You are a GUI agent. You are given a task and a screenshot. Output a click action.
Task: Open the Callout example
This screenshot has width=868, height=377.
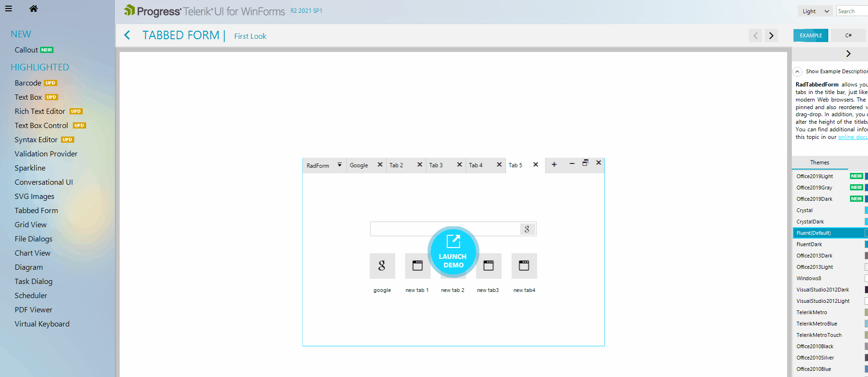tap(26, 50)
